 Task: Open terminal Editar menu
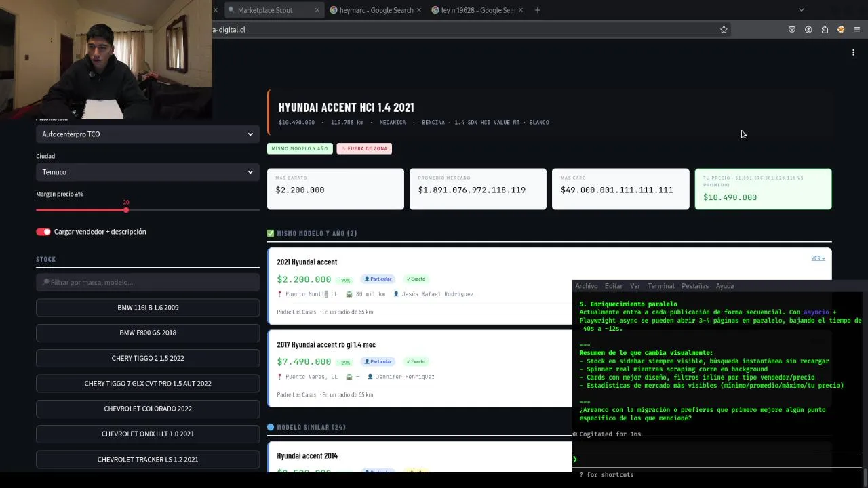click(614, 286)
